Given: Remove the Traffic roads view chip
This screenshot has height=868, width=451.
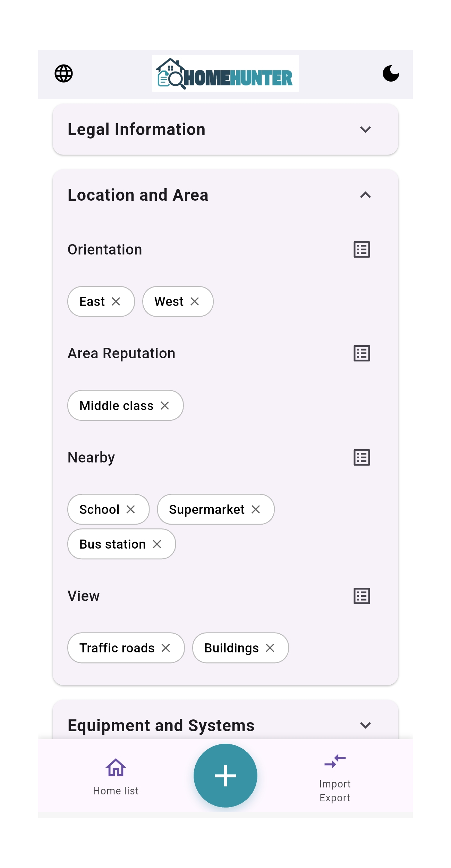Looking at the screenshot, I should (166, 648).
